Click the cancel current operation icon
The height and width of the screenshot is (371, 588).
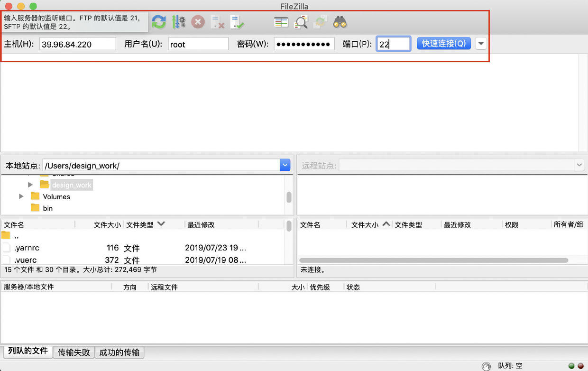pyautogui.click(x=198, y=22)
